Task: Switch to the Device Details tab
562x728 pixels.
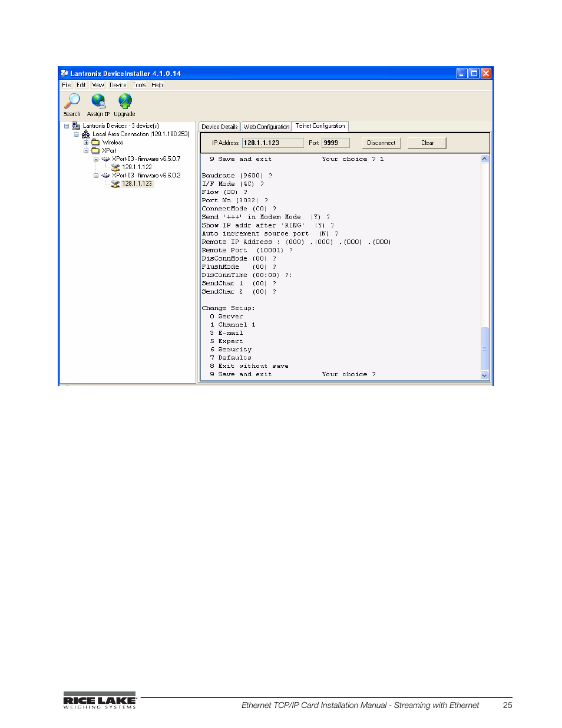Action: point(219,127)
